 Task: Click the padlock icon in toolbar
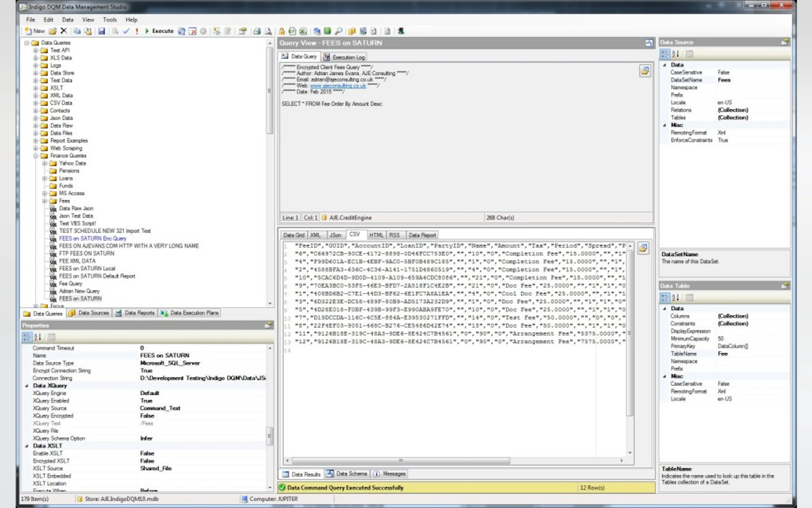282,31
